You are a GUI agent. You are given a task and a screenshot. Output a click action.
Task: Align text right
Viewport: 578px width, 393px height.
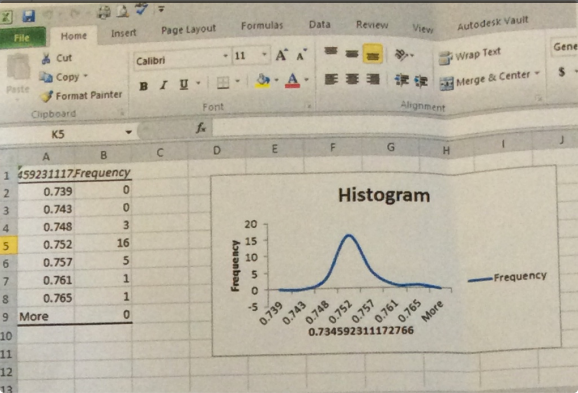pyautogui.click(x=373, y=79)
